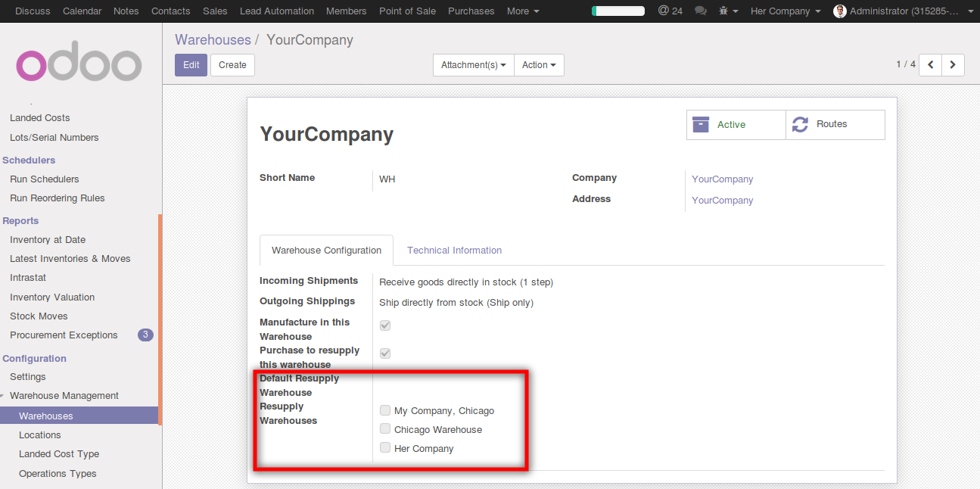Image resolution: width=980 pixels, height=489 pixels.
Task: Open the Contacts menu
Action: 171,11
